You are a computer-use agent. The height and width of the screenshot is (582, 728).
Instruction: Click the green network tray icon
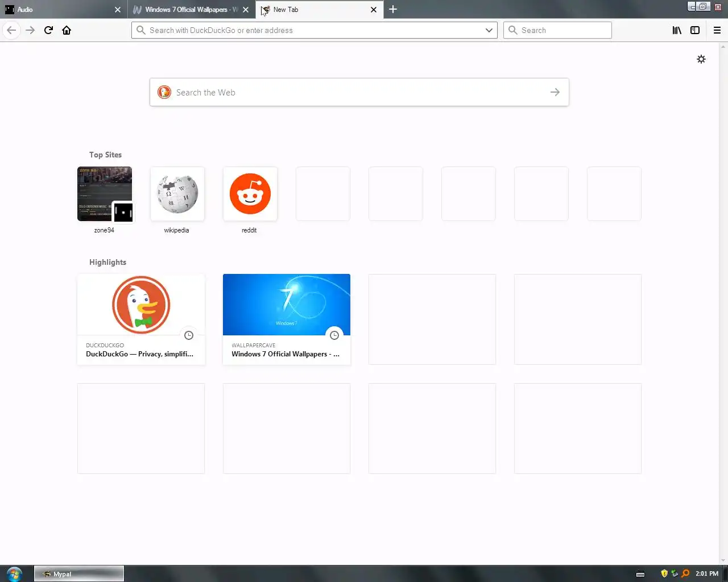(675, 573)
